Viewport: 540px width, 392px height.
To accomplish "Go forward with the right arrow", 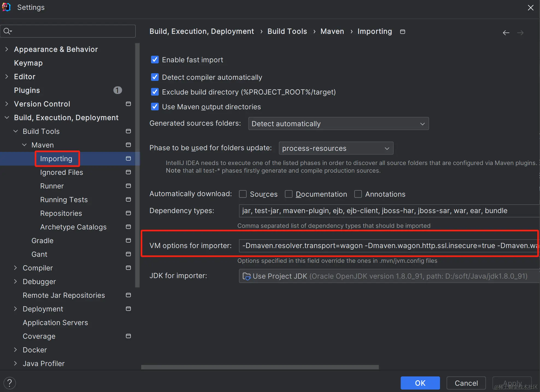I will tap(520, 33).
